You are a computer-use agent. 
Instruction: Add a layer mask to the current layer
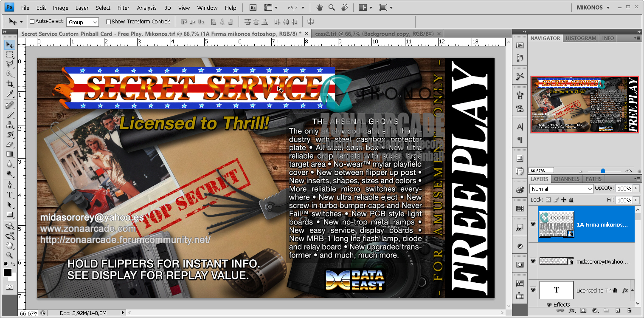click(583, 310)
